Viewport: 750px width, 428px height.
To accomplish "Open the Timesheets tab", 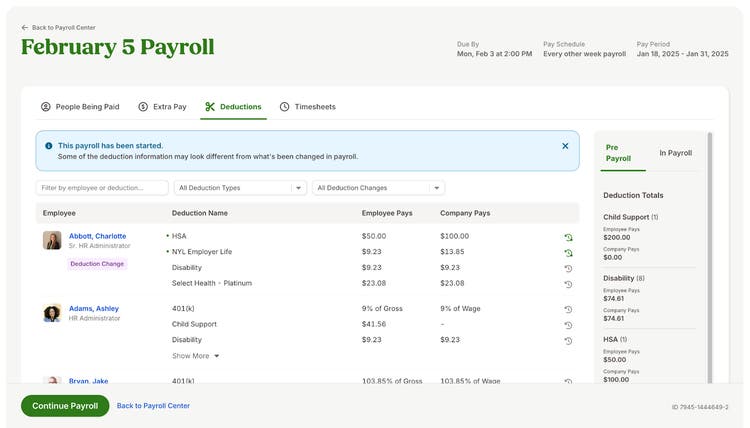I will coord(308,107).
